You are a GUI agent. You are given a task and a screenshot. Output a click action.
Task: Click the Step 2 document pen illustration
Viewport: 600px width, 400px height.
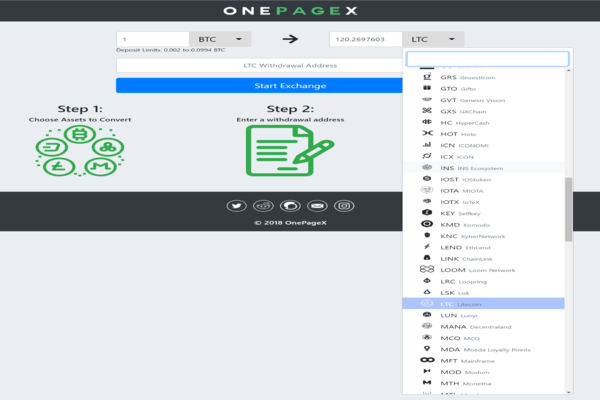point(290,150)
